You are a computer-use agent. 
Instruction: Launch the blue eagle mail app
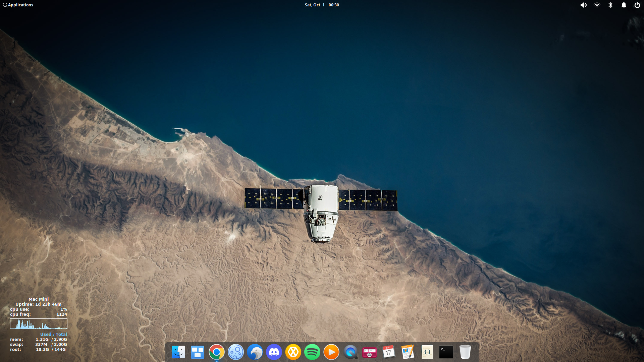[x=255, y=352]
